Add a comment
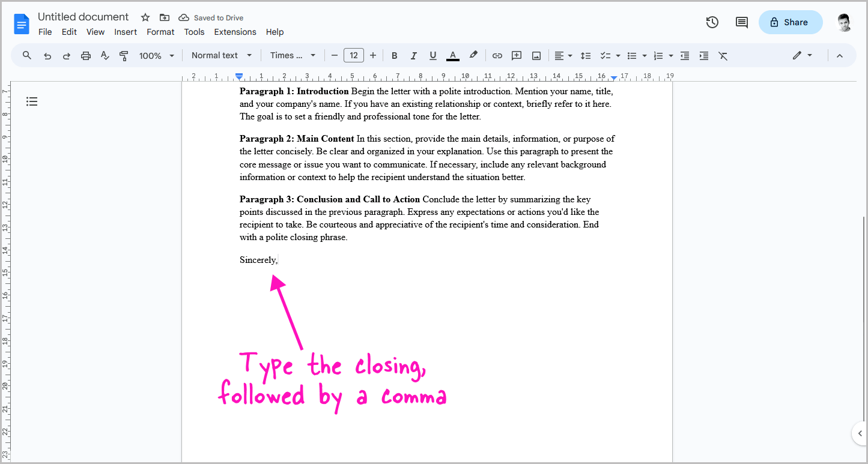This screenshot has height=464, width=868. (516, 55)
